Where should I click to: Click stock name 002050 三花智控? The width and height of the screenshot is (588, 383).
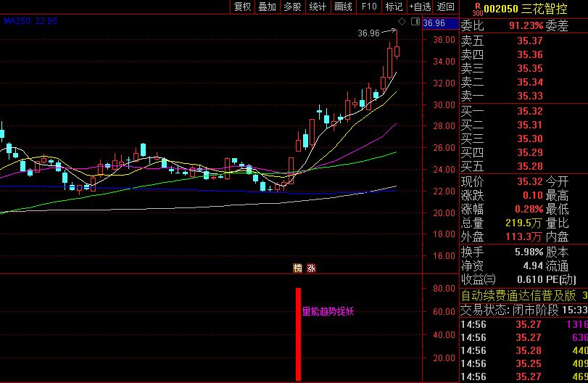526,9
